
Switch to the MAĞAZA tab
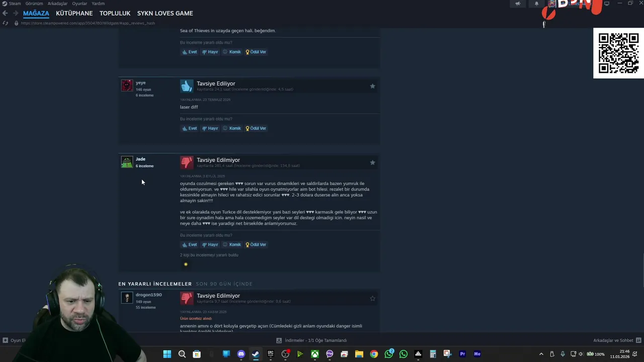(x=36, y=13)
